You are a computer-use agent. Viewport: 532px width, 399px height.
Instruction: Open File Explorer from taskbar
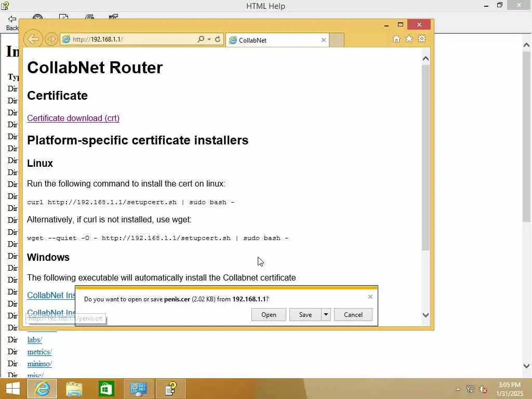74,389
